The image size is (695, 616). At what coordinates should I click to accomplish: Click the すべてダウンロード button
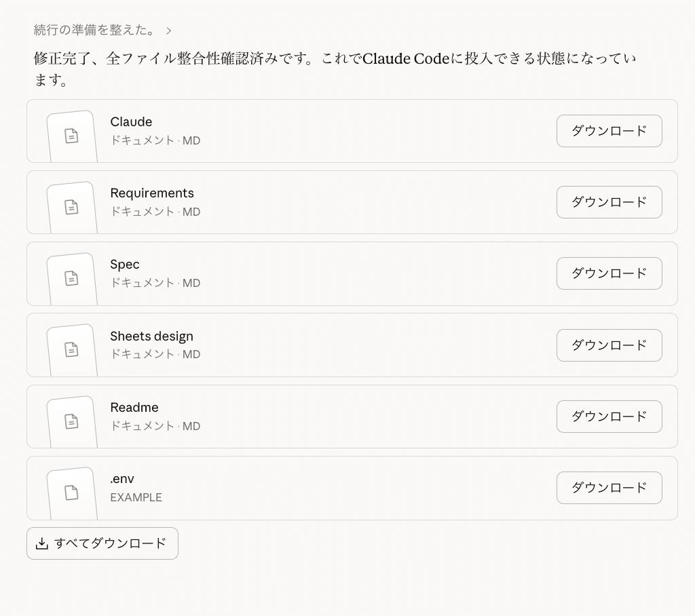(102, 543)
